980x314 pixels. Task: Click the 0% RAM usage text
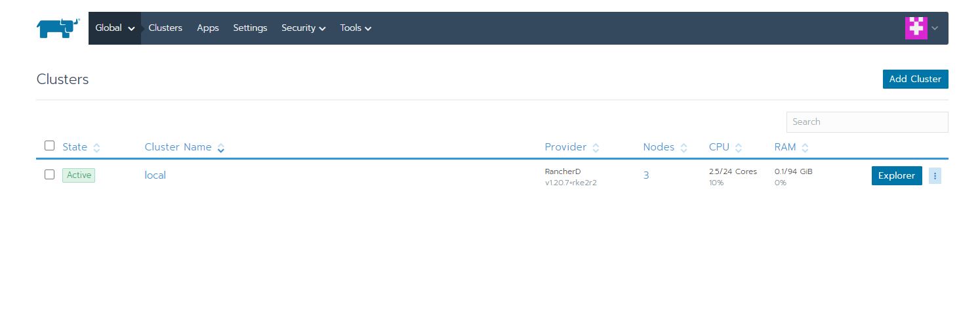(781, 183)
